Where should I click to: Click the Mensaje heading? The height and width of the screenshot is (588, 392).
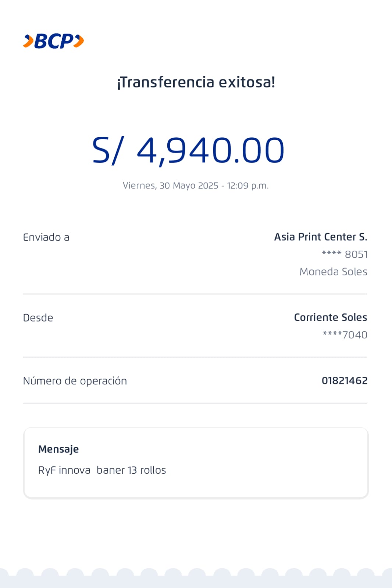pos(58,449)
